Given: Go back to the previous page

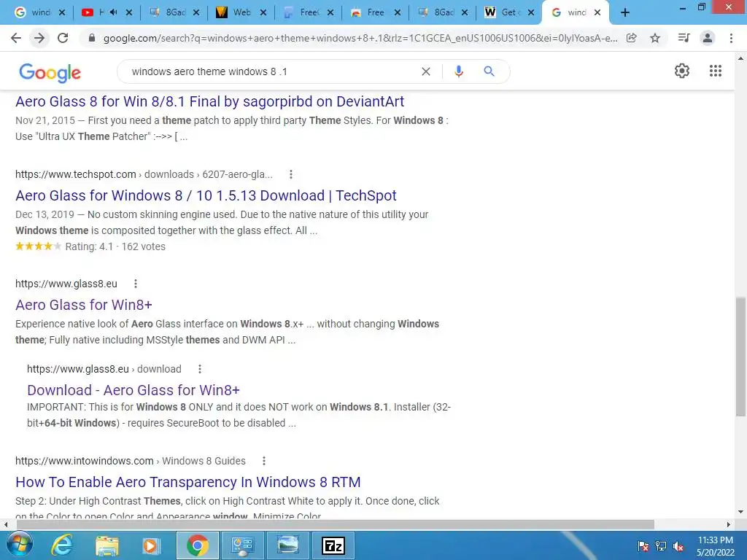Looking at the screenshot, I should 16,38.
